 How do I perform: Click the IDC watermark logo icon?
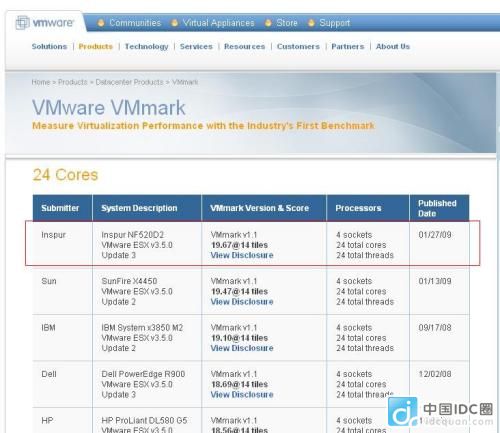[403, 411]
